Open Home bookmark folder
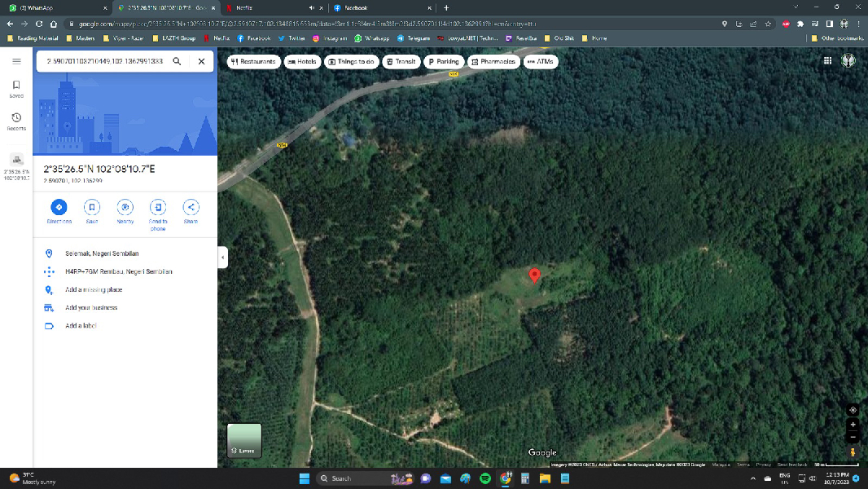Screen dimensions: 868x489 tap(594, 38)
